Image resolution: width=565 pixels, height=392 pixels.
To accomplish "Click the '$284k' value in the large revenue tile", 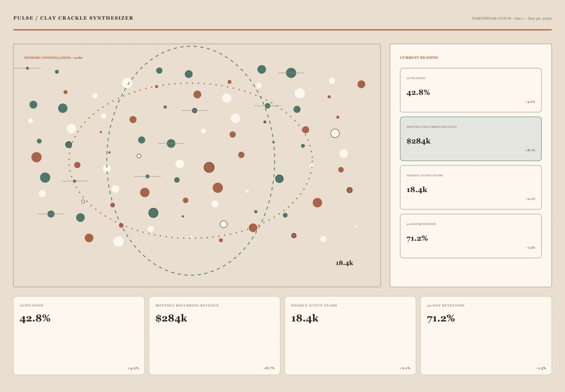I will [171, 318].
